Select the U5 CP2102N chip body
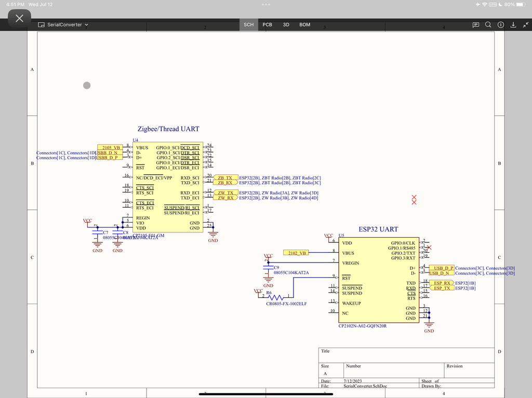Viewport: 532px width, 398px height. (379, 280)
